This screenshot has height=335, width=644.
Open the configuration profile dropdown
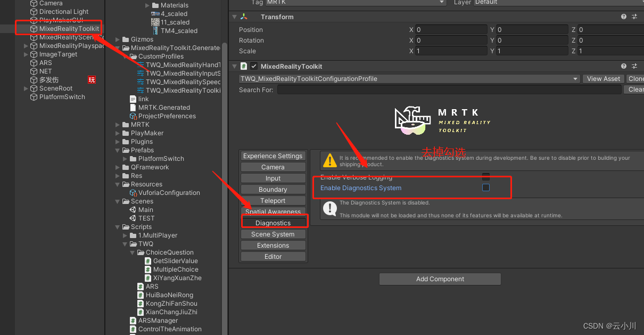pos(409,79)
